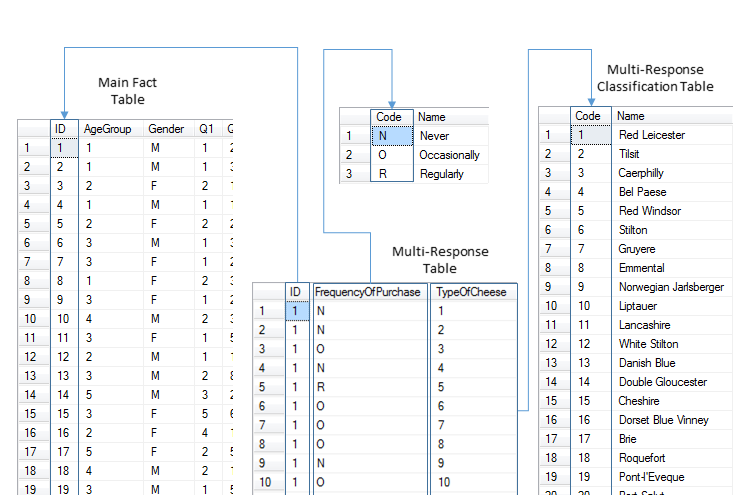
Task: Click the Gender column header
Action: click(166, 129)
